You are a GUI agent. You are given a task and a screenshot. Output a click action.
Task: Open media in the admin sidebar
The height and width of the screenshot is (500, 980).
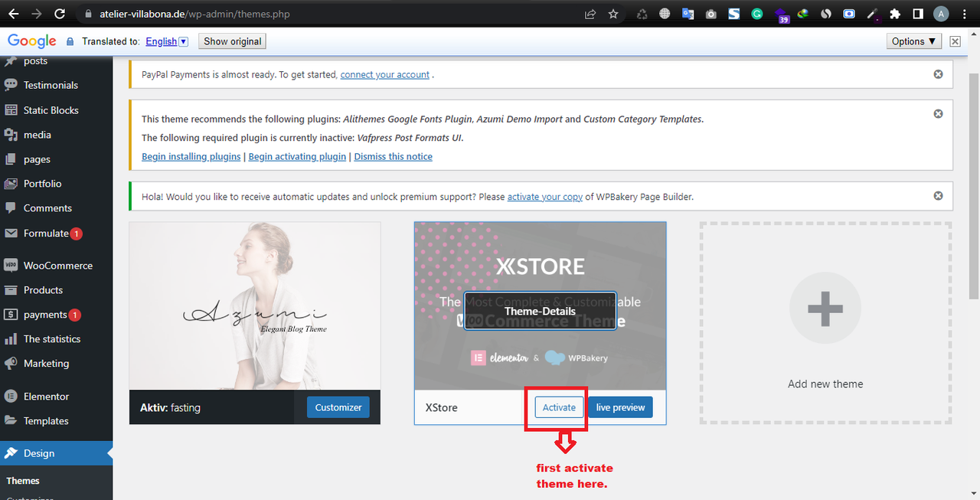[x=56, y=135]
